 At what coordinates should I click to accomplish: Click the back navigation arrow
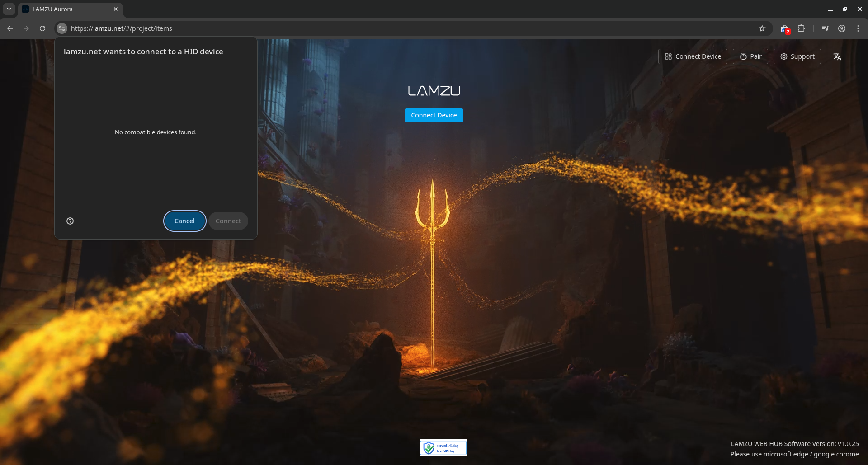(x=9, y=28)
